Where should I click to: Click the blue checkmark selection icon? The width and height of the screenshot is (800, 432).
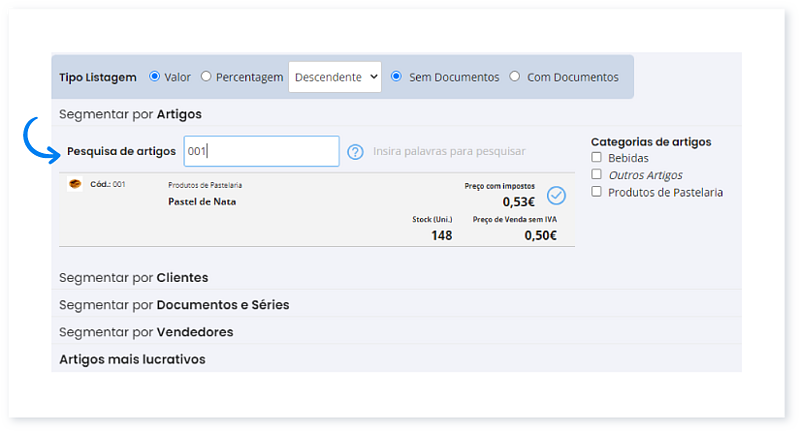tap(557, 195)
